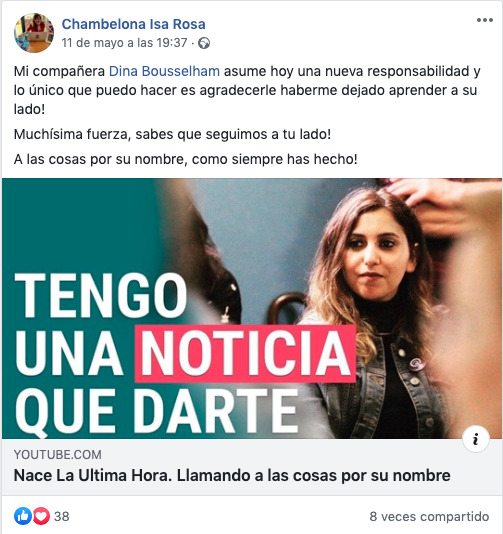Image resolution: width=503 pixels, height=534 pixels.
Task: Open the Dina Bousselham tagged profile
Action: (x=164, y=72)
